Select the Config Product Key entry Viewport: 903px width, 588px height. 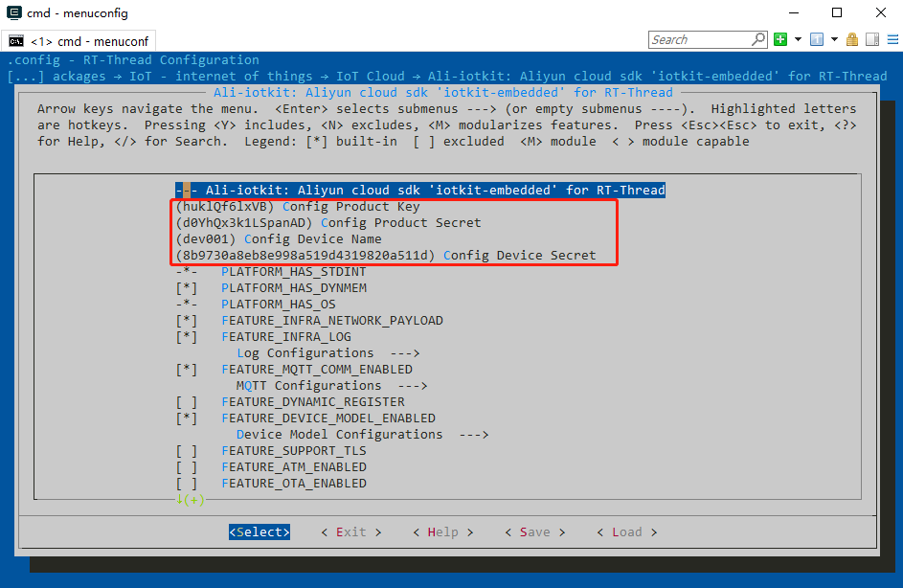coord(297,207)
